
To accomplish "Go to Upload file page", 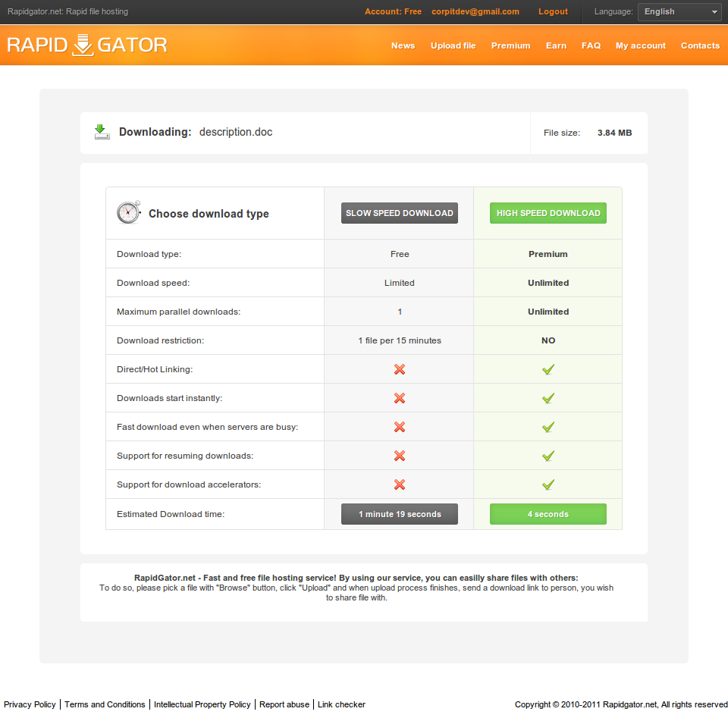I will [453, 45].
